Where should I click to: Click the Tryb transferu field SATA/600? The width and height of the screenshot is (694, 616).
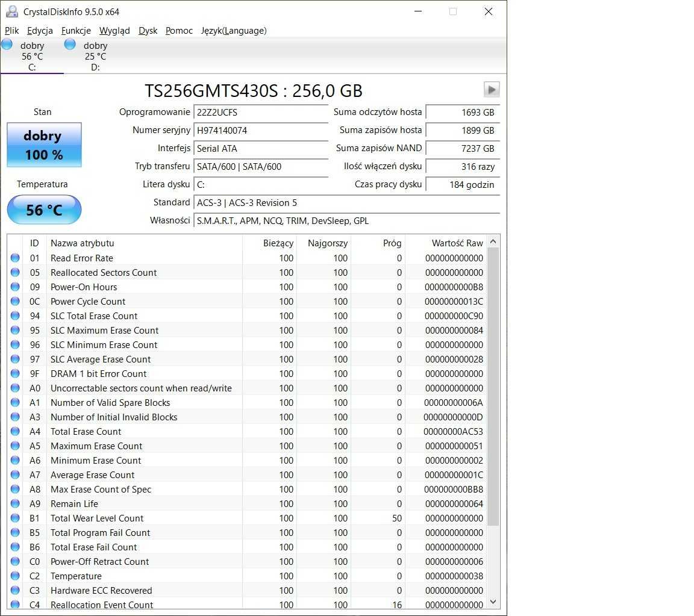click(261, 167)
